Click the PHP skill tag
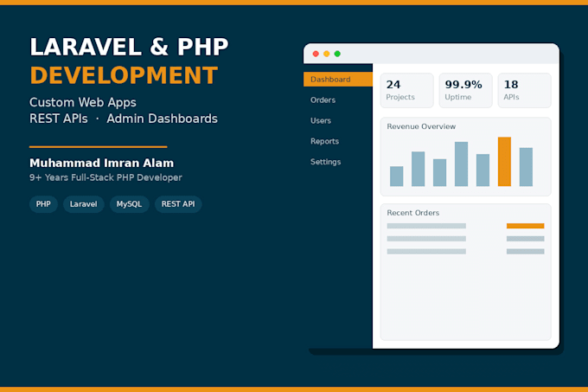 [x=43, y=204]
